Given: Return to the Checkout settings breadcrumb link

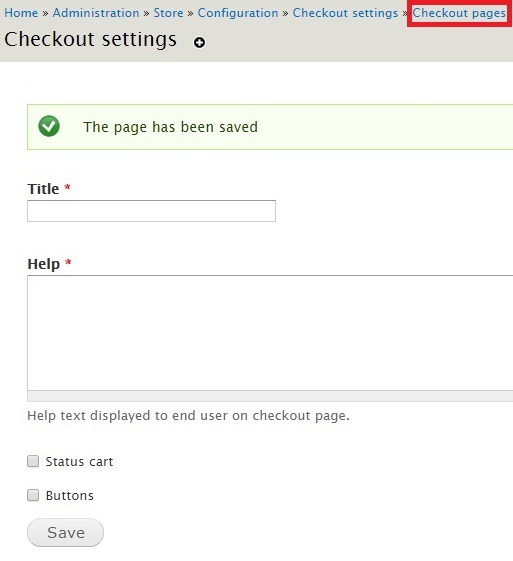Looking at the screenshot, I should click(345, 13).
